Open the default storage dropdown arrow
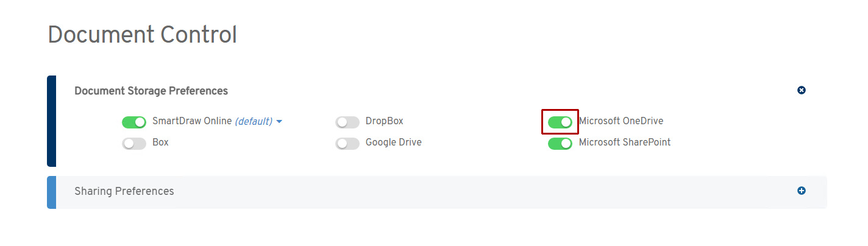The height and width of the screenshot is (246, 868). (279, 122)
